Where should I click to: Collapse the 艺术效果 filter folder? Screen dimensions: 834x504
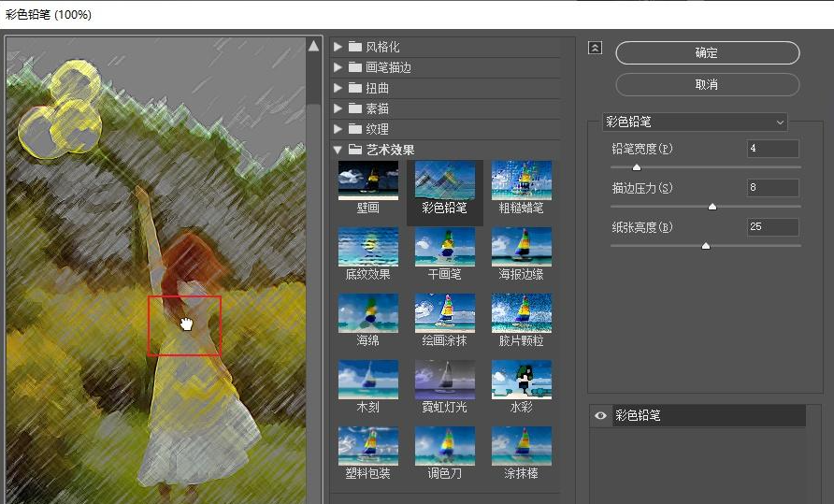tap(338, 150)
